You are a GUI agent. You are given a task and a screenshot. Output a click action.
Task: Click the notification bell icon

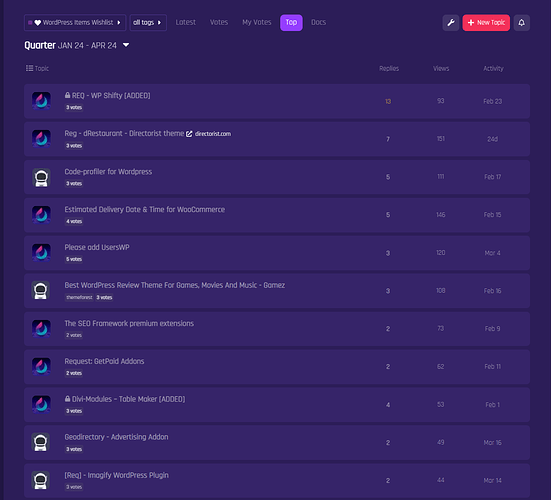click(521, 23)
